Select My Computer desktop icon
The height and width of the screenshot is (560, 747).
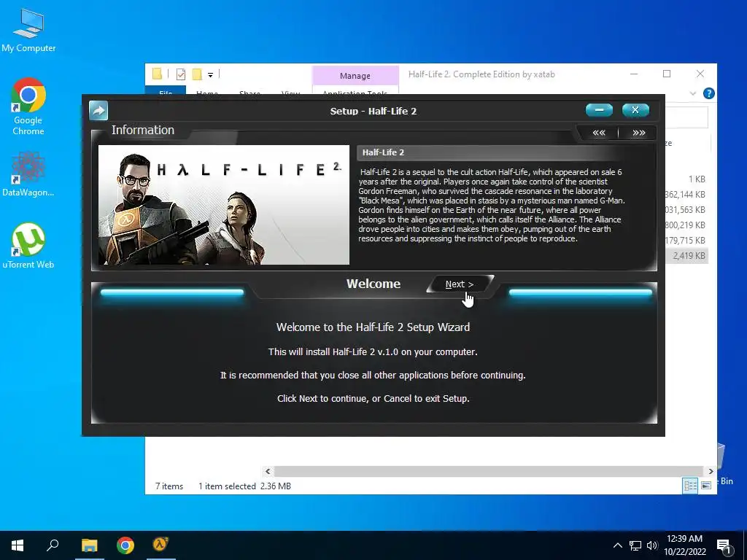[28, 30]
